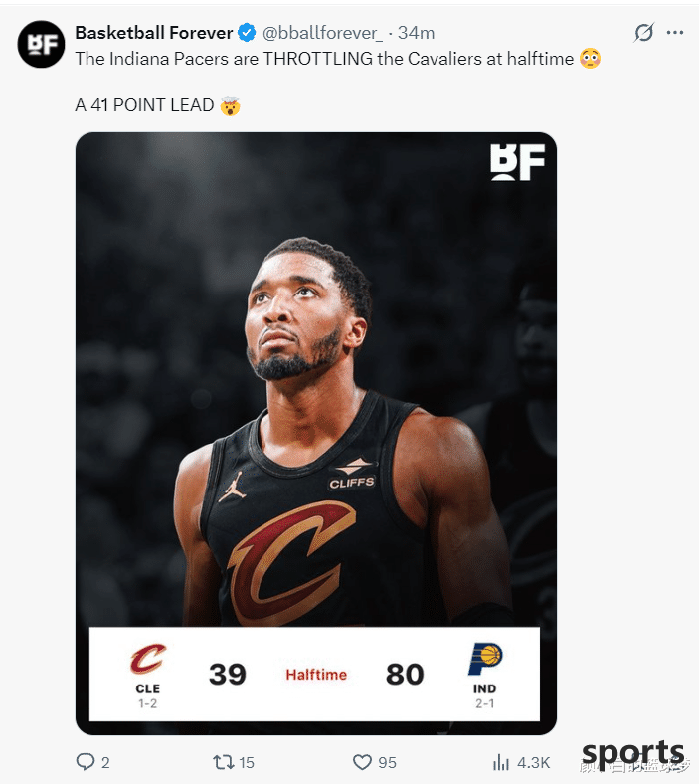Open the Basketball Forever display name link

(x=154, y=33)
